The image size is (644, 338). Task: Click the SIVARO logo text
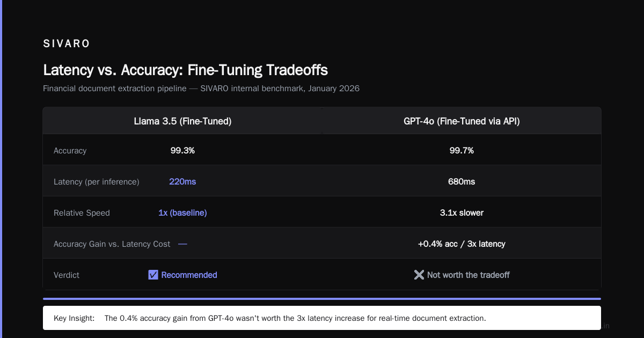(x=67, y=44)
